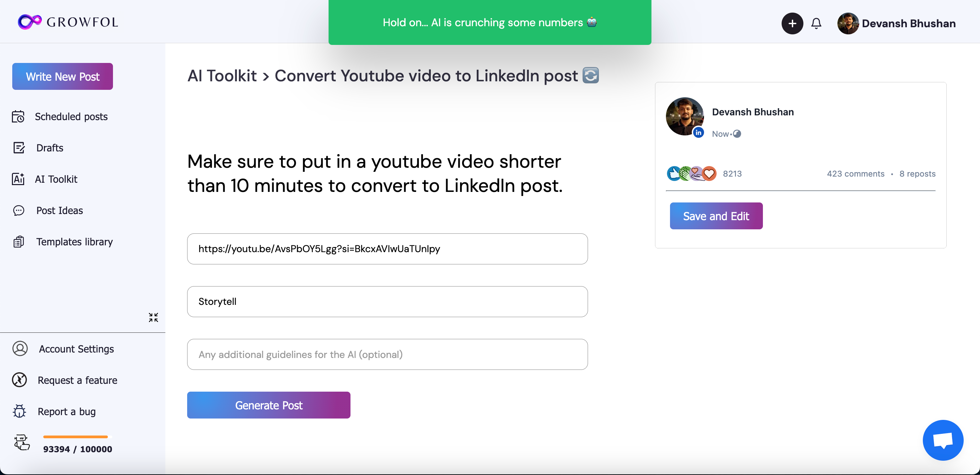The width and height of the screenshot is (980, 475).
Task: Open the Templates library
Action: click(x=74, y=242)
